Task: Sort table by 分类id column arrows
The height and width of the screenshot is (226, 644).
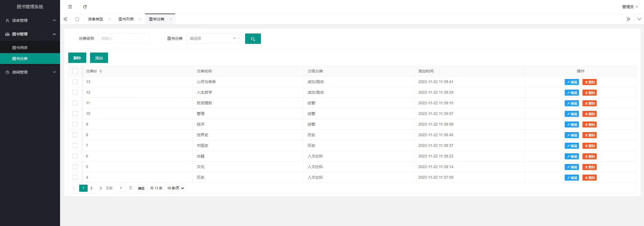Action: [101, 71]
